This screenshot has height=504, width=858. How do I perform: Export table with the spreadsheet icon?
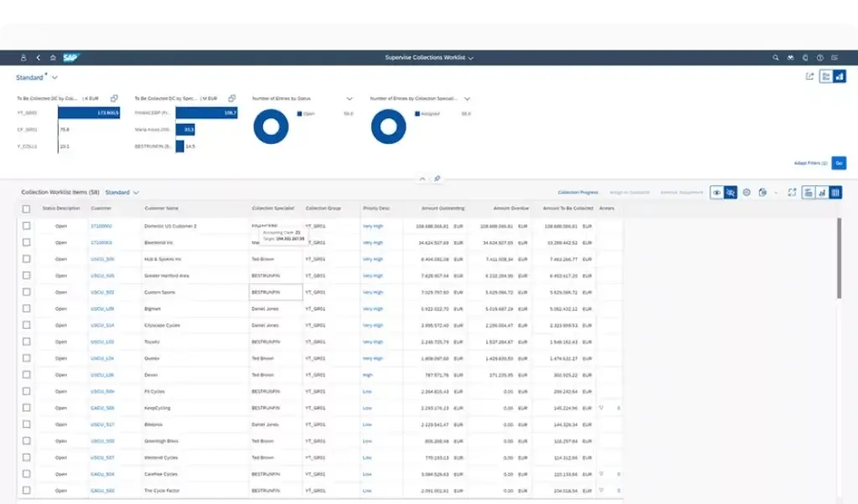click(762, 193)
